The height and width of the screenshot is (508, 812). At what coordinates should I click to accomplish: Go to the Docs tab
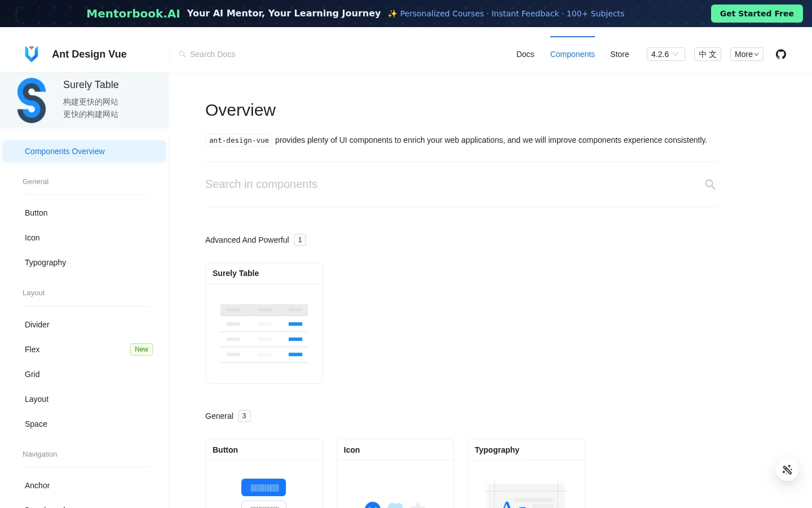525,54
